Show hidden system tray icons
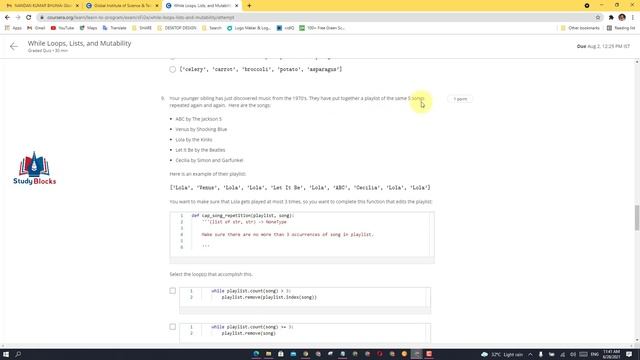Viewport: 640px width, 360px height. pos(530,354)
